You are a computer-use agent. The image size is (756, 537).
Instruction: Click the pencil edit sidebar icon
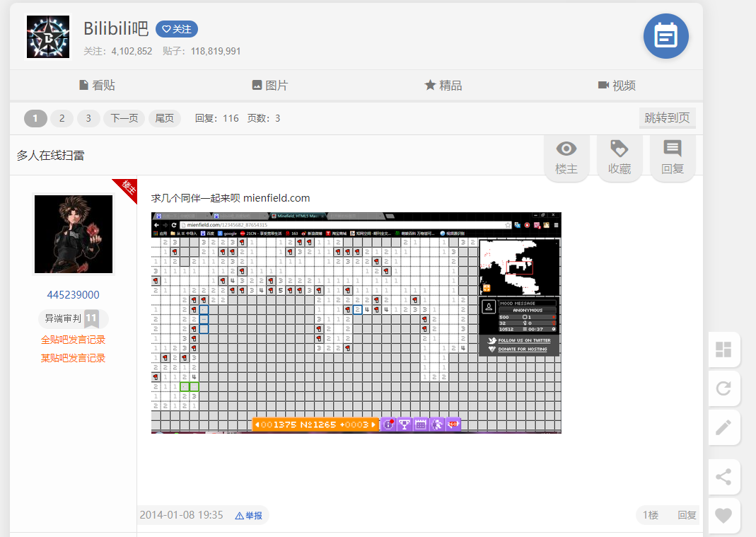(723, 427)
